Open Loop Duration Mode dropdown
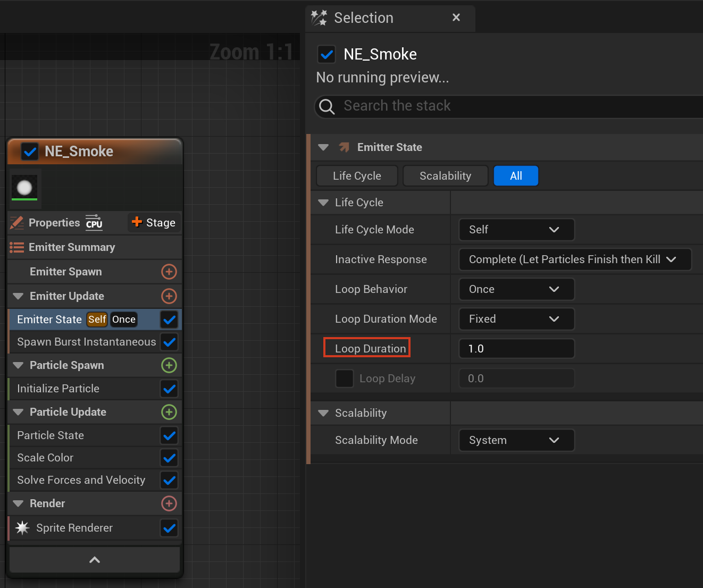Viewport: 703px width, 588px height. pyautogui.click(x=516, y=319)
